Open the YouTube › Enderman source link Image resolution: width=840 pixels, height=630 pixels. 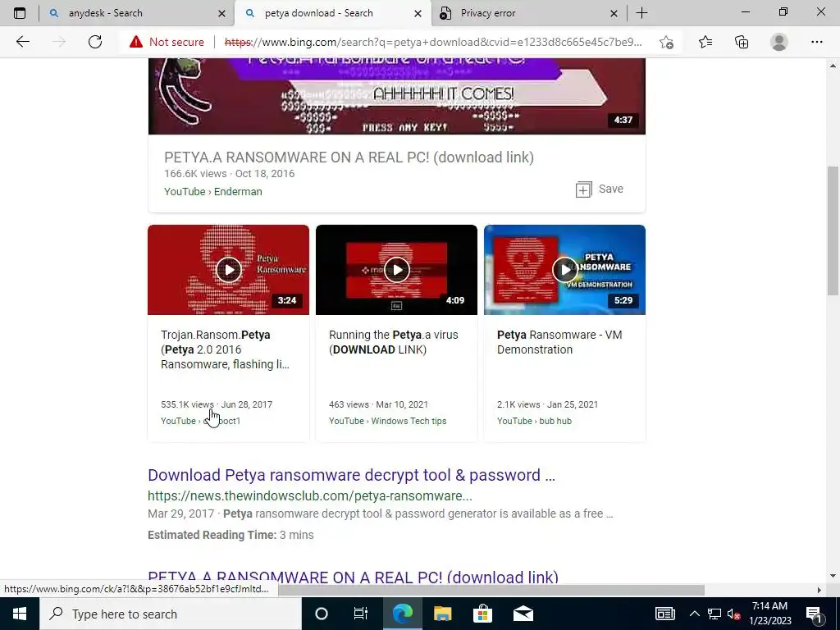(212, 192)
